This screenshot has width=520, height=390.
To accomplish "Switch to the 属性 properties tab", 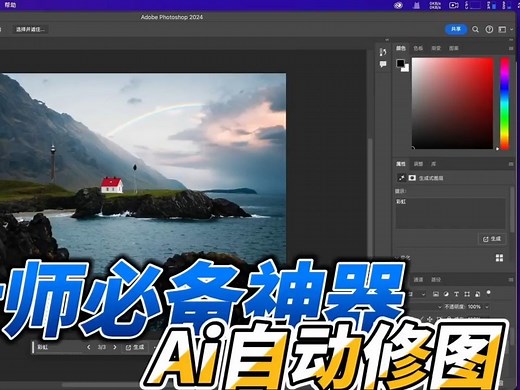I will point(401,164).
